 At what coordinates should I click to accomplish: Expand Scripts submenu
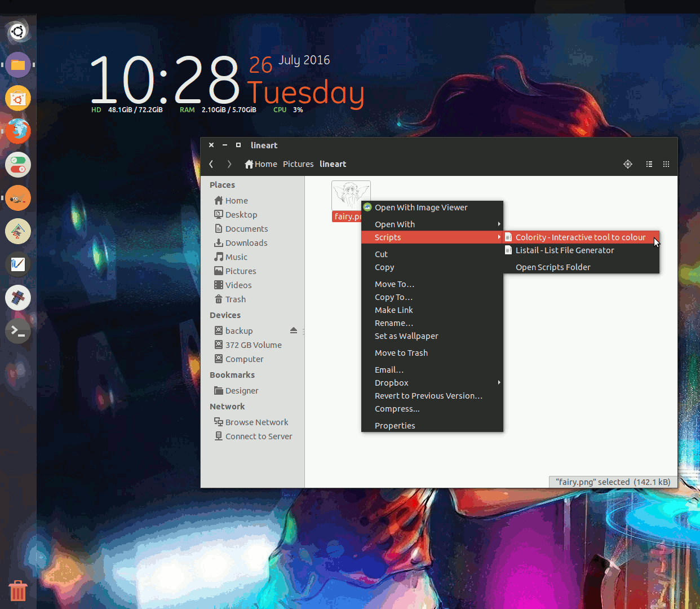pyautogui.click(x=432, y=237)
